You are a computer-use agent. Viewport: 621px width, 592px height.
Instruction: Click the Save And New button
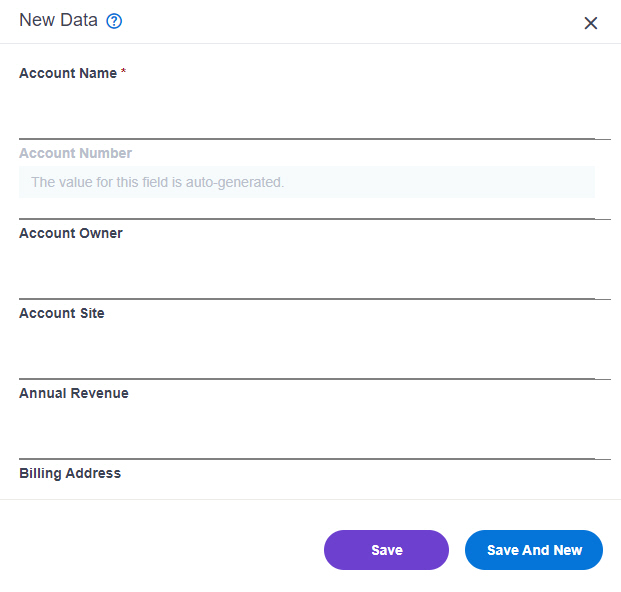pyautogui.click(x=534, y=550)
